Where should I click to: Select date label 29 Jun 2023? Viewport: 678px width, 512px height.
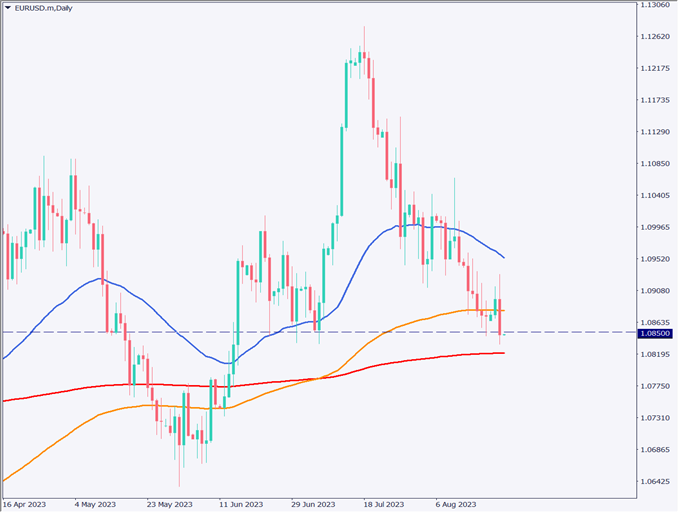point(313,505)
